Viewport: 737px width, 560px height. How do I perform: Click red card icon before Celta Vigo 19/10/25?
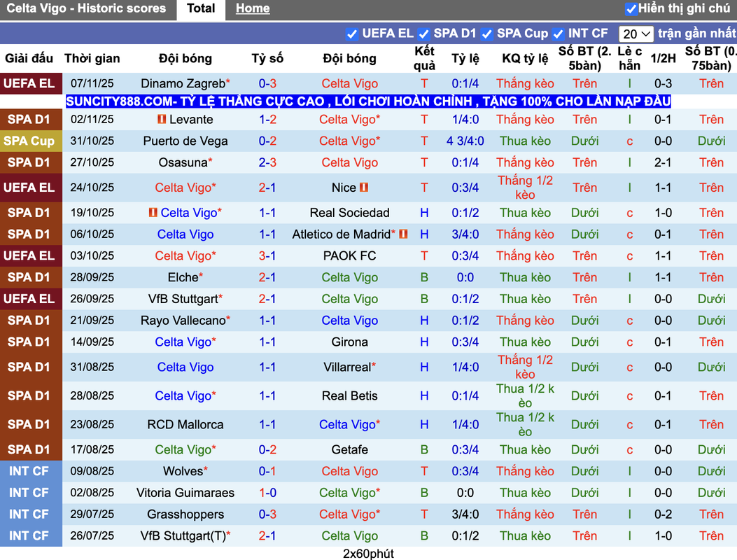[153, 213]
